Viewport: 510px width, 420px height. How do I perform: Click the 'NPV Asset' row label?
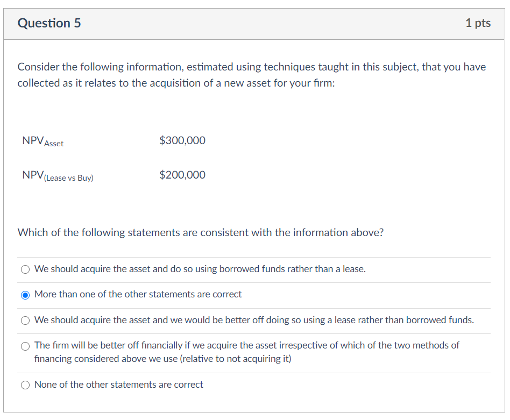point(43,141)
